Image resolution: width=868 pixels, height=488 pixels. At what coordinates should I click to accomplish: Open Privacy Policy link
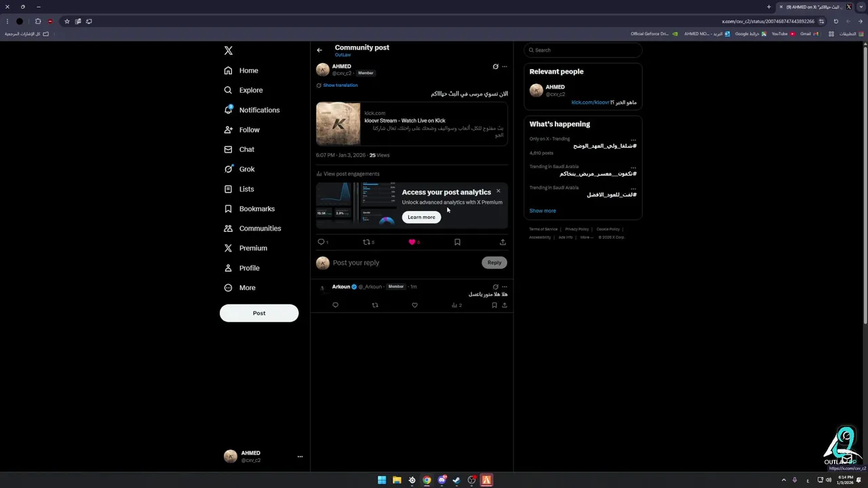pyautogui.click(x=577, y=229)
